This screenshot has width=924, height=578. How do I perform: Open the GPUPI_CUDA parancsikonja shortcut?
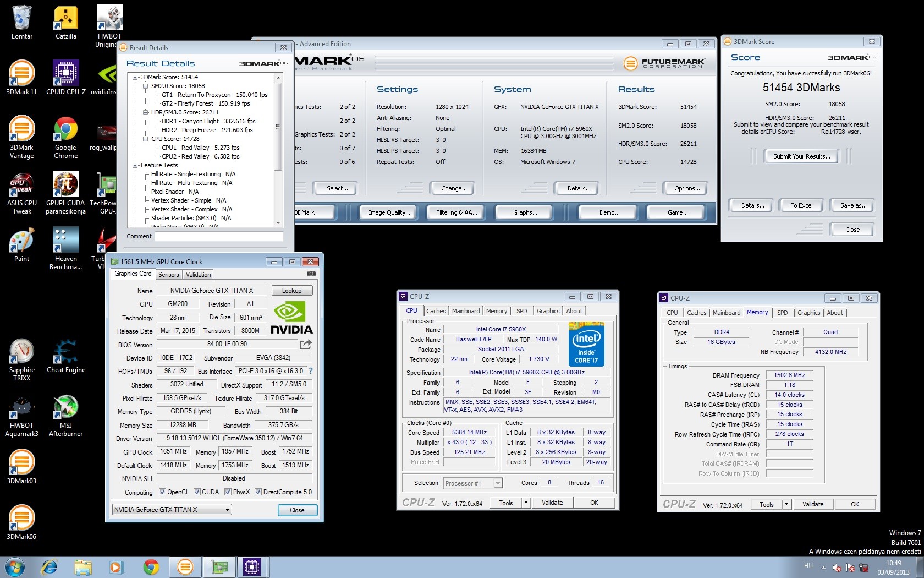coord(66,193)
